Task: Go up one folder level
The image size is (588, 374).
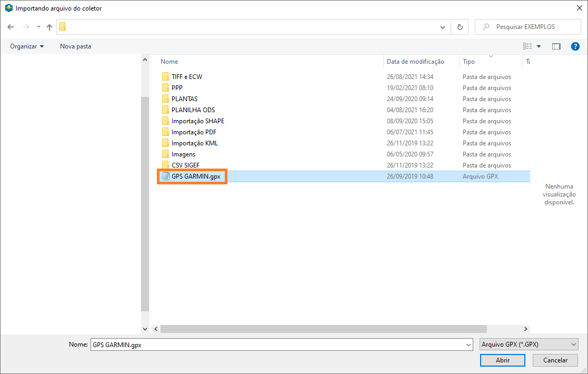Action: [x=49, y=27]
